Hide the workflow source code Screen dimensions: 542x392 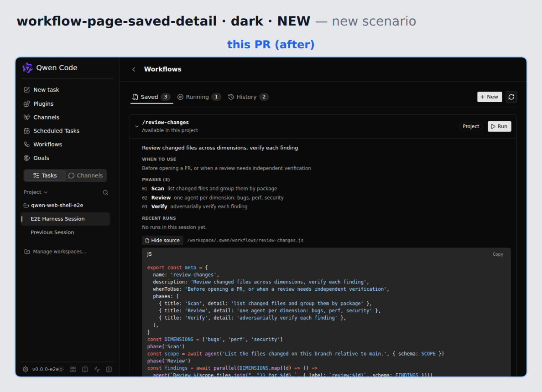tap(162, 240)
